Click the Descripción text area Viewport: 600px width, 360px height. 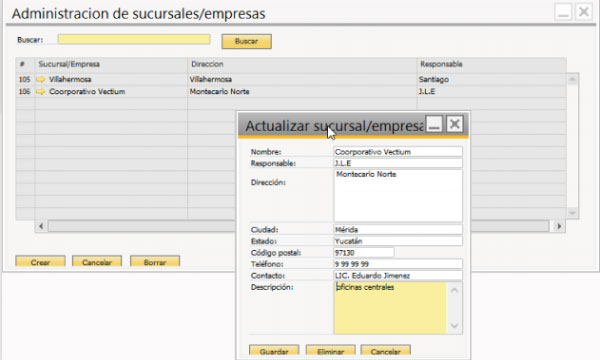point(390,308)
